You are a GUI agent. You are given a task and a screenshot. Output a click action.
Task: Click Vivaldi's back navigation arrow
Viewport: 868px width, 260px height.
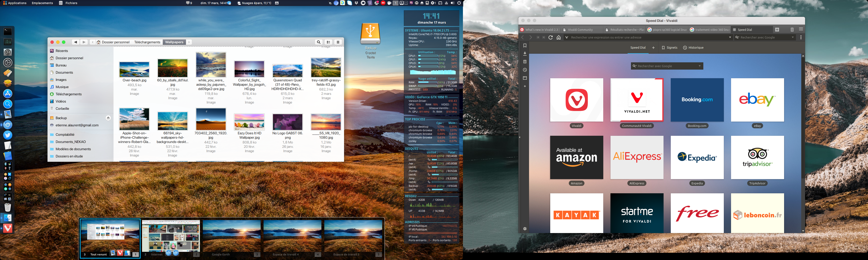coord(523,38)
